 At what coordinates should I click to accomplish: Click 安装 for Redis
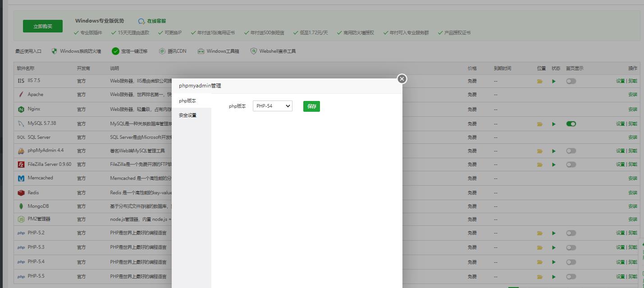pyautogui.click(x=633, y=193)
